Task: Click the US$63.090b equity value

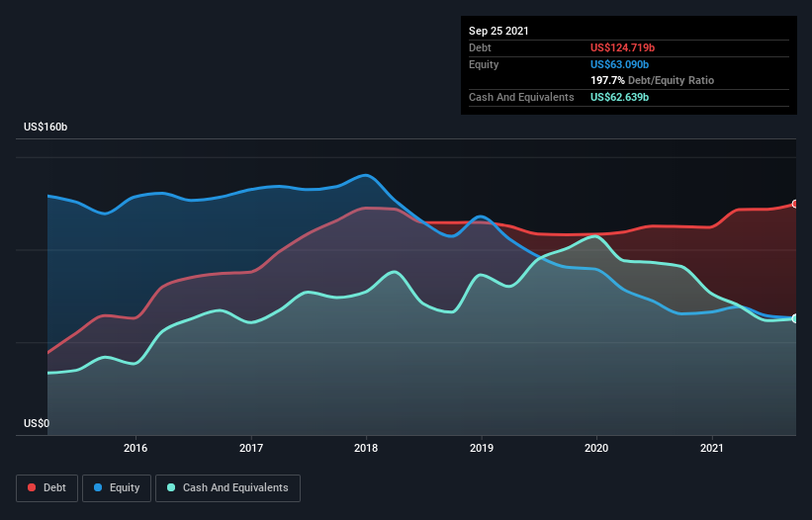Action: point(619,64)
